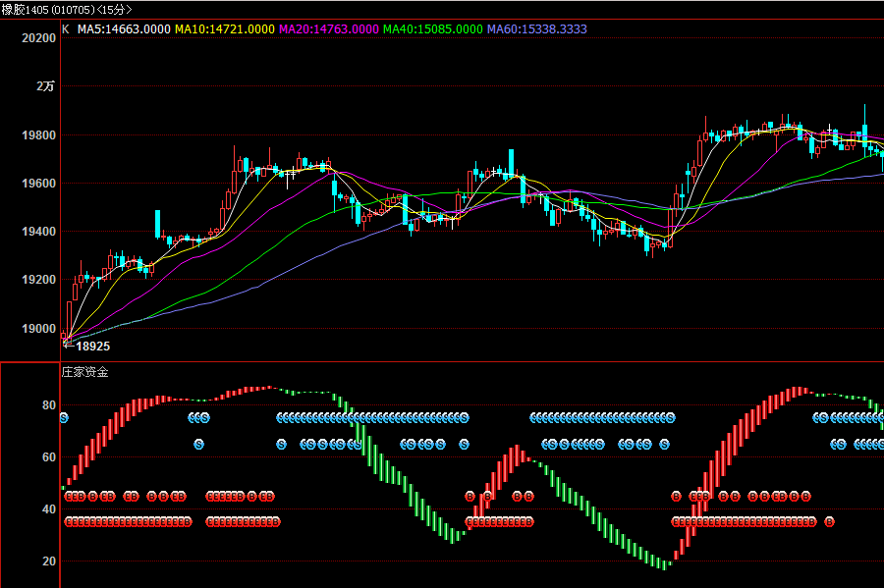Click the 19200 price axis label
Screen dimensions: 884x588
39,280
